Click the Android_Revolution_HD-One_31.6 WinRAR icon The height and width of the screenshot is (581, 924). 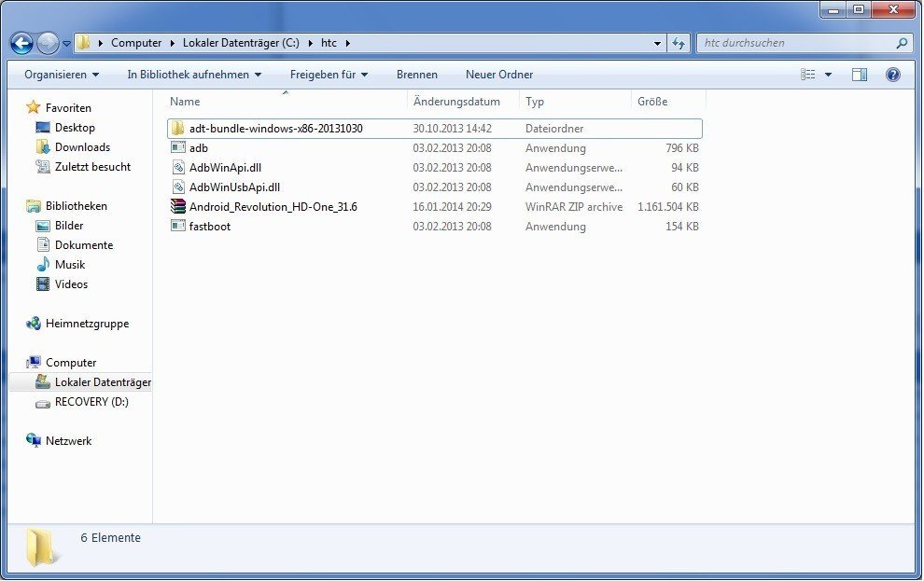tap(178, 207)
